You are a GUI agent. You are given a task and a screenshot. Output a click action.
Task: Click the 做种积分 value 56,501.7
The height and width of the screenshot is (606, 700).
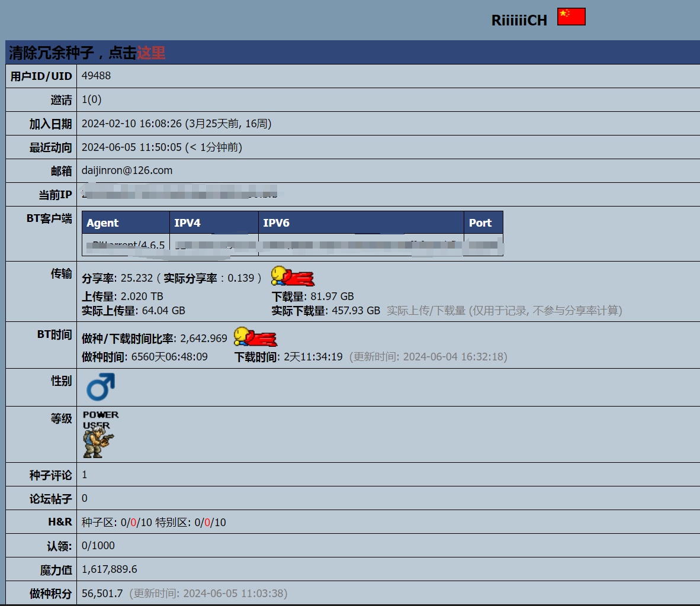click(102, 593)
